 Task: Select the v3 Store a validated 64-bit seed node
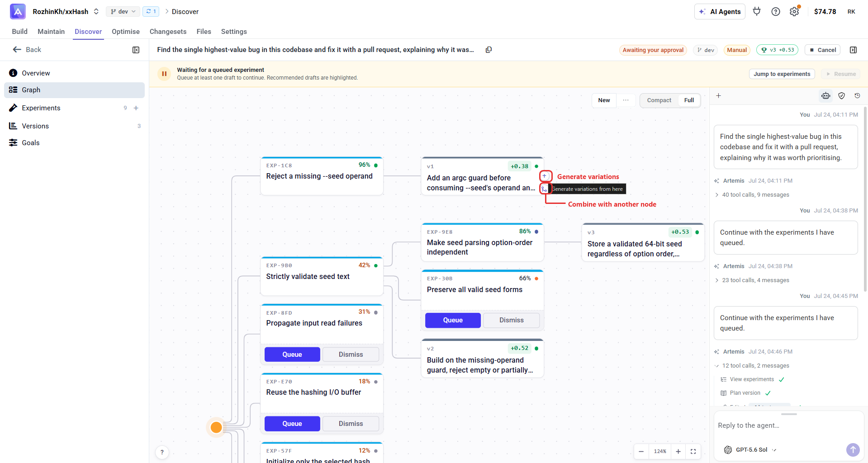click(x=643, y=242)
